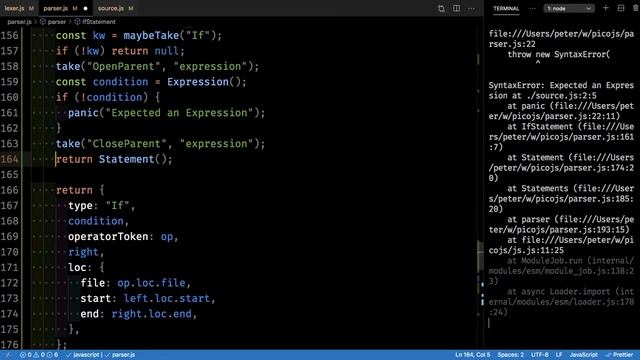The image size is (640, 360).
Task: Click 'throw new SyntaxError(' in terminal
Action: 559,54
